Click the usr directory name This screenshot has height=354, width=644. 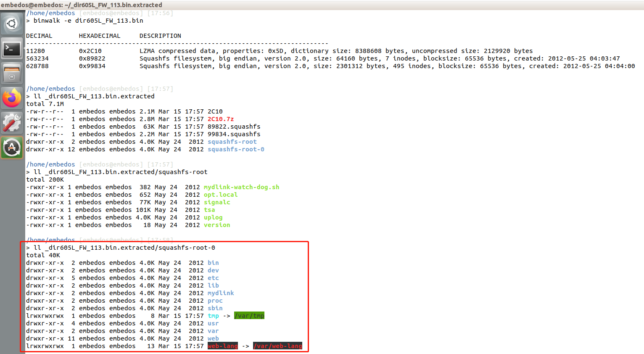coord(213,323)
